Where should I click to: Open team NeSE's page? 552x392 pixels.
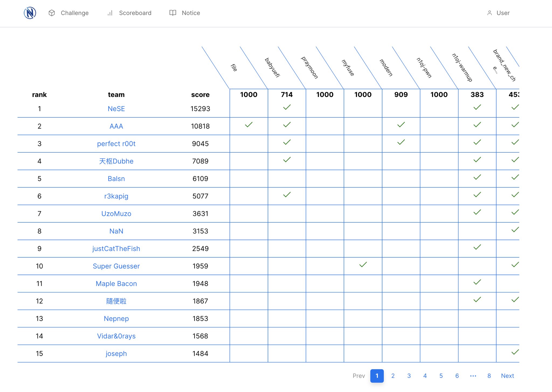point(116,108)
